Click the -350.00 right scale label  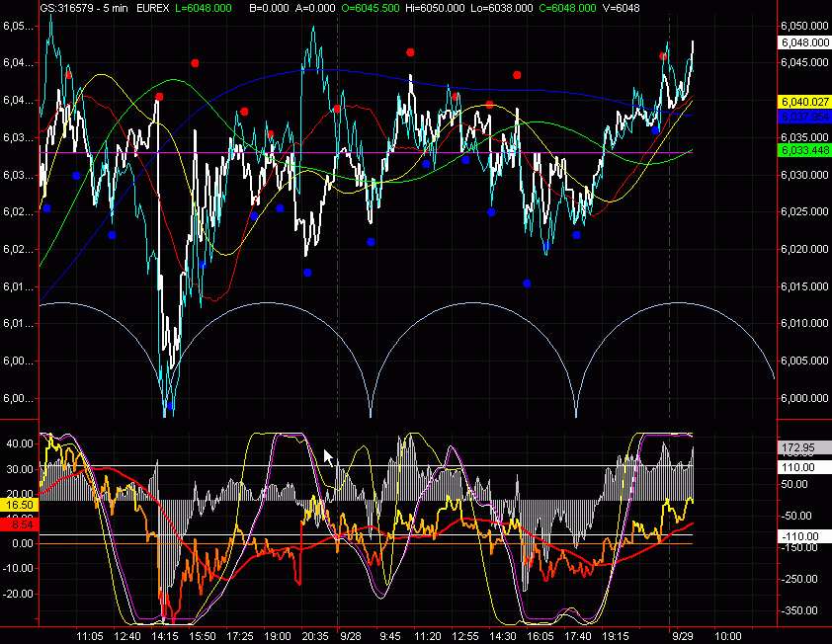pyautogui.click(x=800, y=610)
